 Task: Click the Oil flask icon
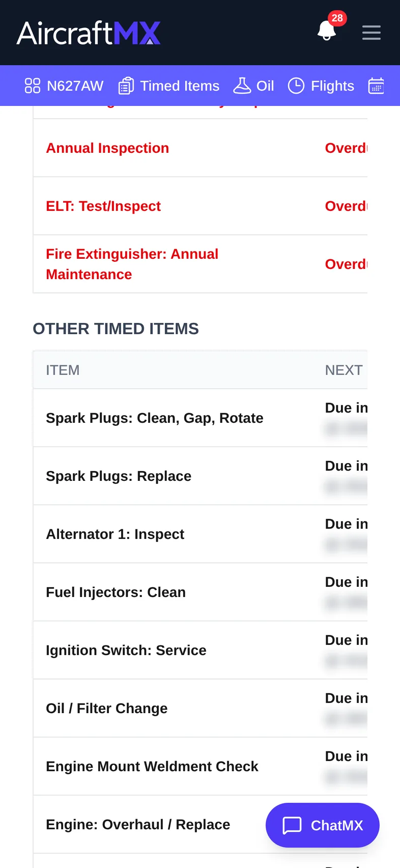242,86
